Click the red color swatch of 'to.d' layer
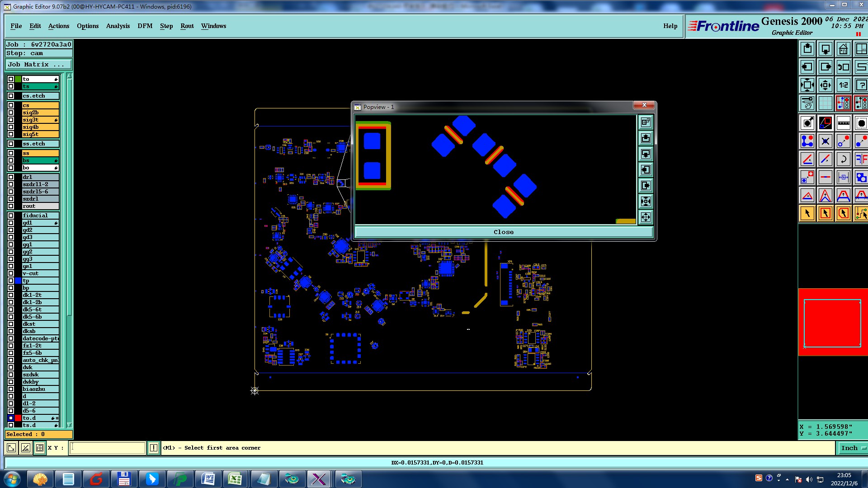 tap(18, 418)
